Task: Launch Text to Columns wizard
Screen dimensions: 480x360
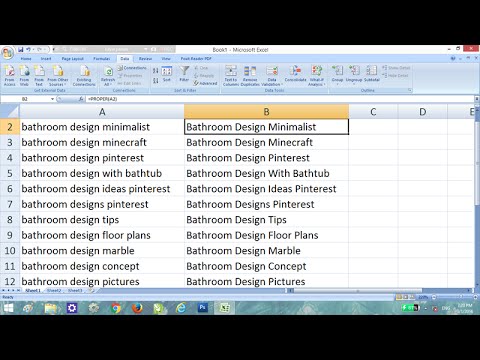Action: coord(231,76)
